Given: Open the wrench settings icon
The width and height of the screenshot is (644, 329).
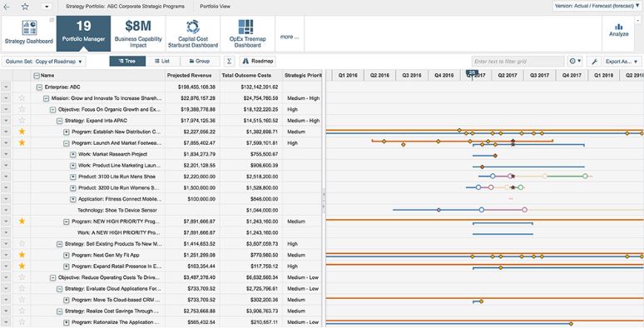Looking at the screenshot, I should (x=594, y=62).
